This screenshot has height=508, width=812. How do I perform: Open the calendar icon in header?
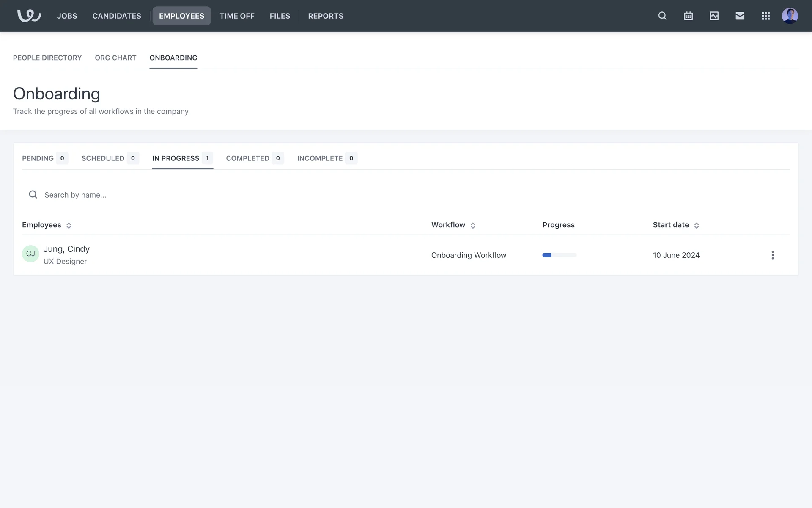coord(688,16)
